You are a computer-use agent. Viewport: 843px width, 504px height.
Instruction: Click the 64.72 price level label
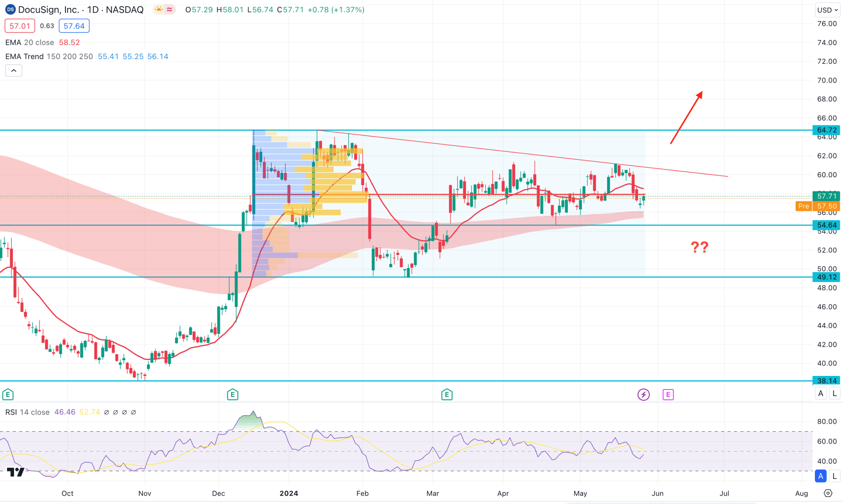(x=826, y=130)
